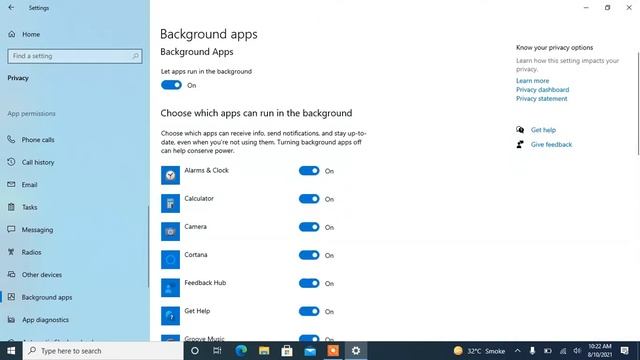Open Cortana circle on taskbar
The image size is (640, 360).
195,351
